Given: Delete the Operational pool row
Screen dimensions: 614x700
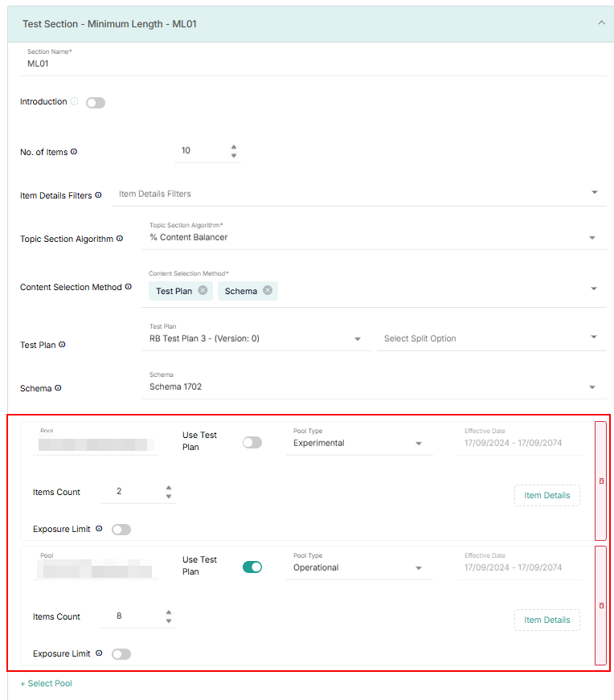Looking at the screenshot, I should point(601,605).
